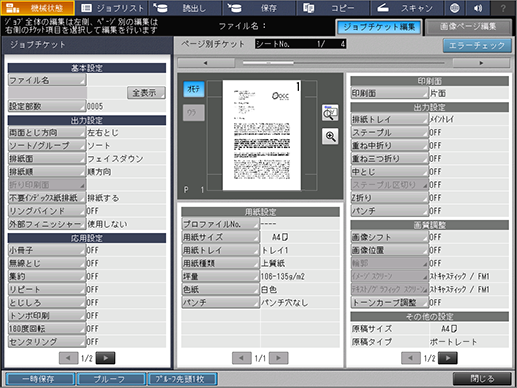Image resolution: width=517 pixels, height=388 pixels.
Task: Open the トーンカーブ調整 setting
Action: (x=390, y=302)
